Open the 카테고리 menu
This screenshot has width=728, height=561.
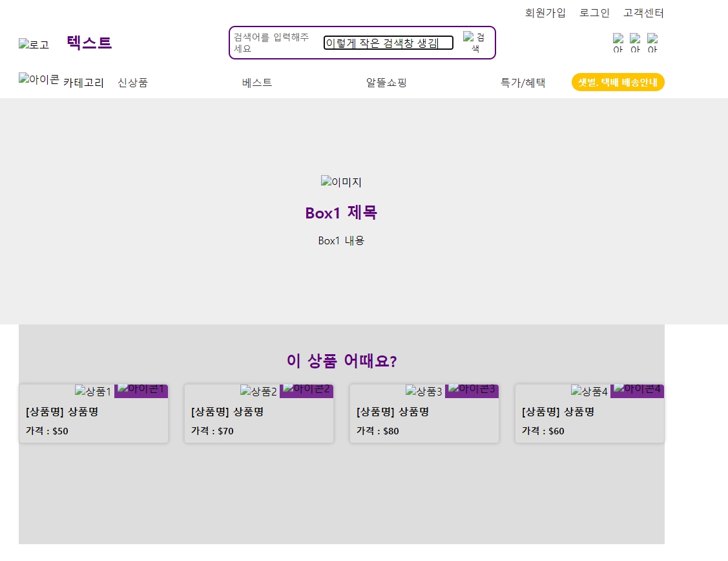(83, 83)
